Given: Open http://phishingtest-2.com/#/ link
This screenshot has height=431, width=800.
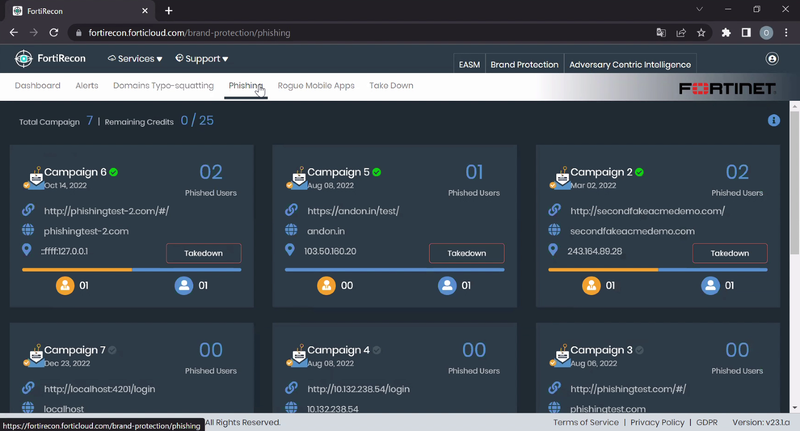Looking at the screenshot, I should coord(106,211).
